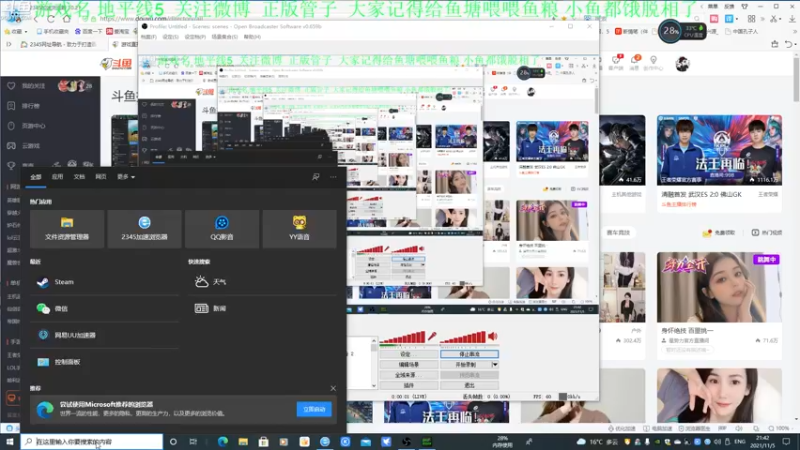Image resolution: width=800 pixels, height=450 pixels.
Task: Mute the desktop speaker icon in OBS
Action: (492, 336)
